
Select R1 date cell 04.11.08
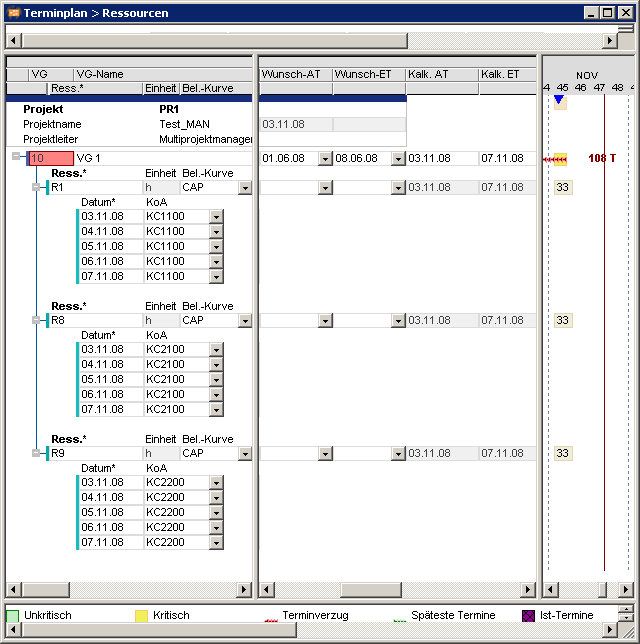(x=111, y=231)
